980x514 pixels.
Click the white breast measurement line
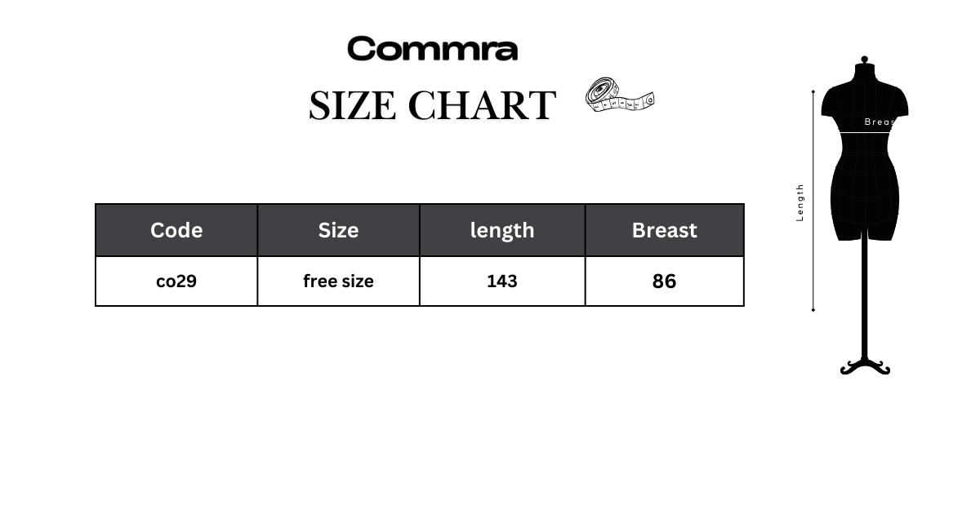pos(865,131)
